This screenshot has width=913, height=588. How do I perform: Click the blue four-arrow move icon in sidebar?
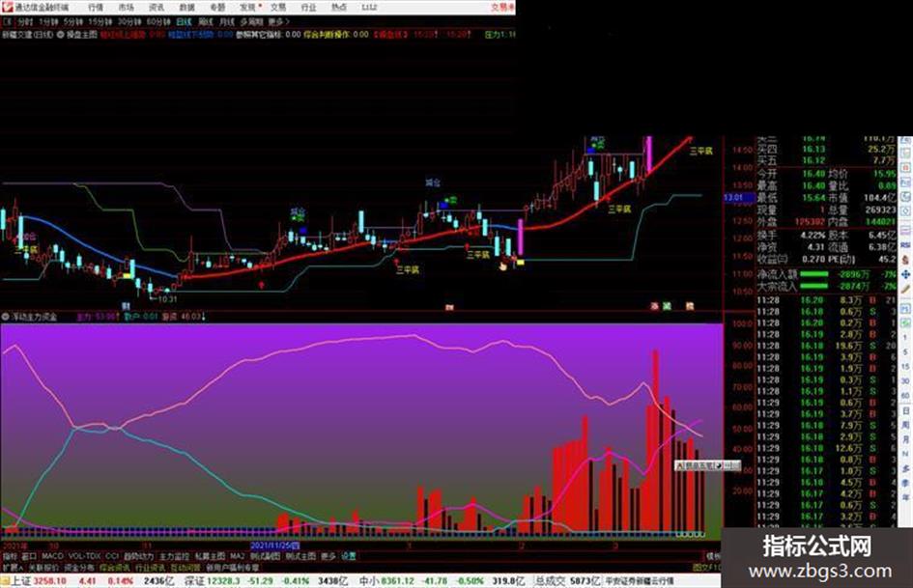click(905, 274)
